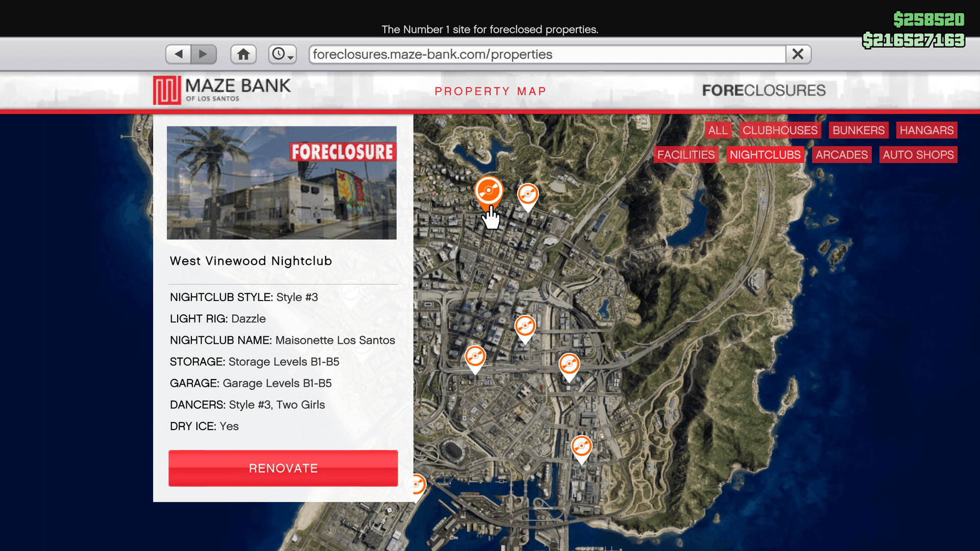Toggle the BUNKERS map filter
980x551 pixels.
pos(858,130)
